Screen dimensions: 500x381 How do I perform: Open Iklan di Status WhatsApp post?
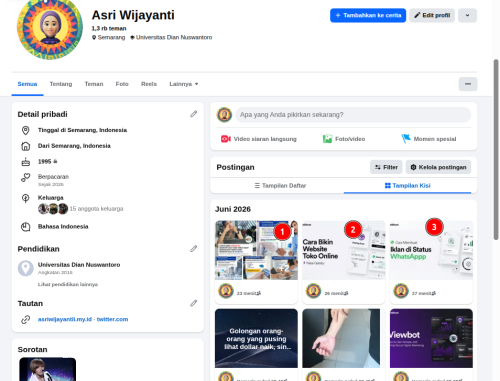click(431, 250)
